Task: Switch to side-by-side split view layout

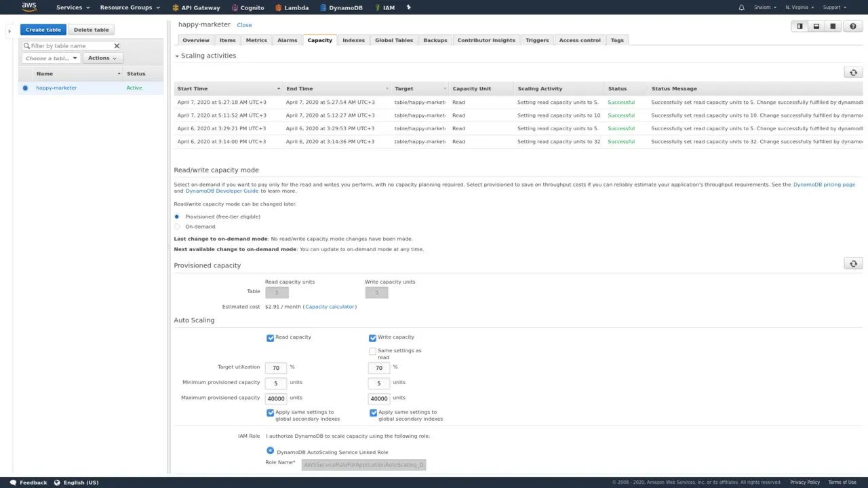Action: (x=800, y=26)
